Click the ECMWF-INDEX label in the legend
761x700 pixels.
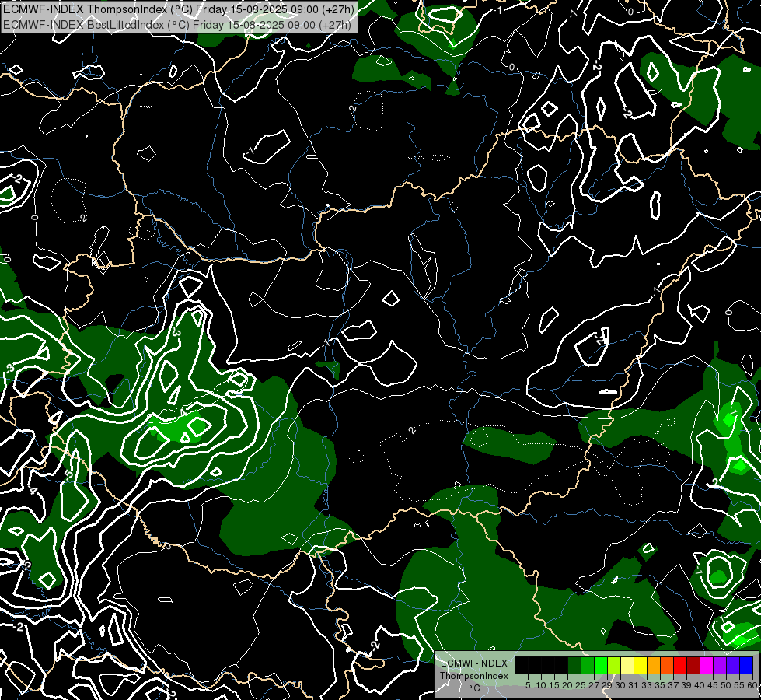[474, 663]
